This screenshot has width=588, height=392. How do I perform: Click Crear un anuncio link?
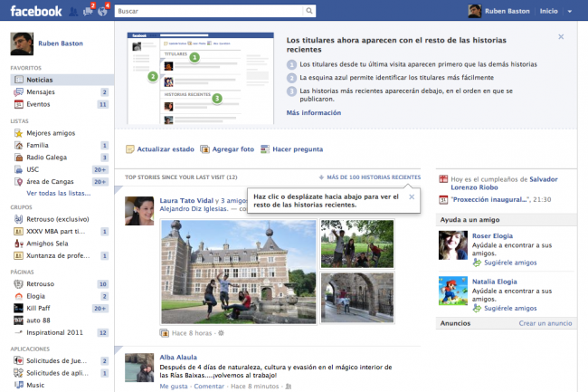tap(545, 323)
